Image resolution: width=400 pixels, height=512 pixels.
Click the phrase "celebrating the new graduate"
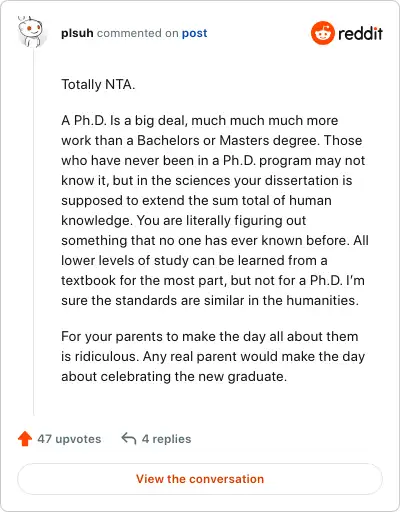[193, 377]
